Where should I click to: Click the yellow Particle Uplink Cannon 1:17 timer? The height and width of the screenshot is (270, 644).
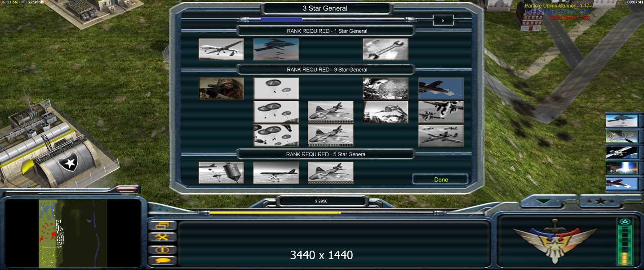click(x=557, y=6)
